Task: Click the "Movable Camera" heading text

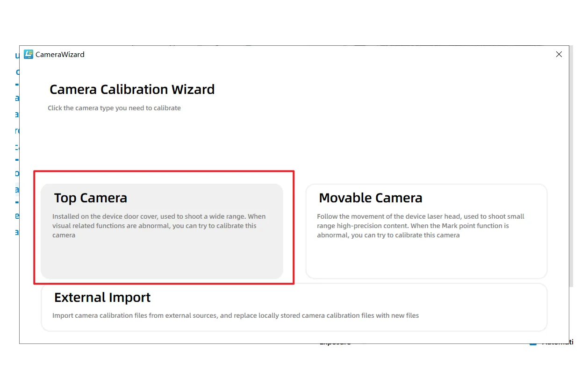Action: [370, 198]
